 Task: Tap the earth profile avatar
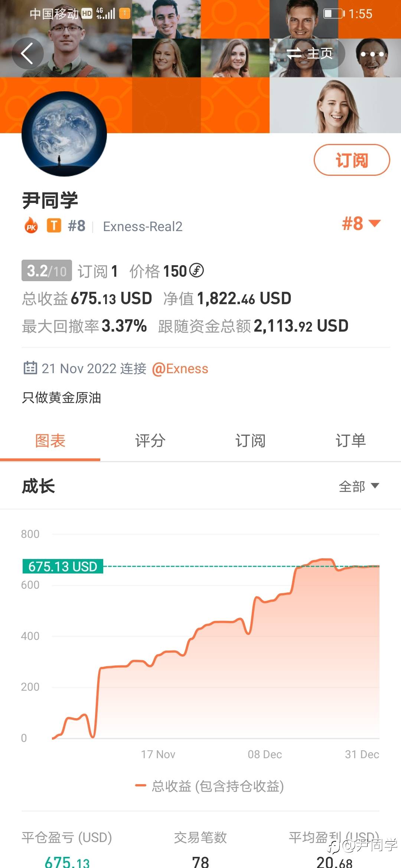(x=64, y=134)
